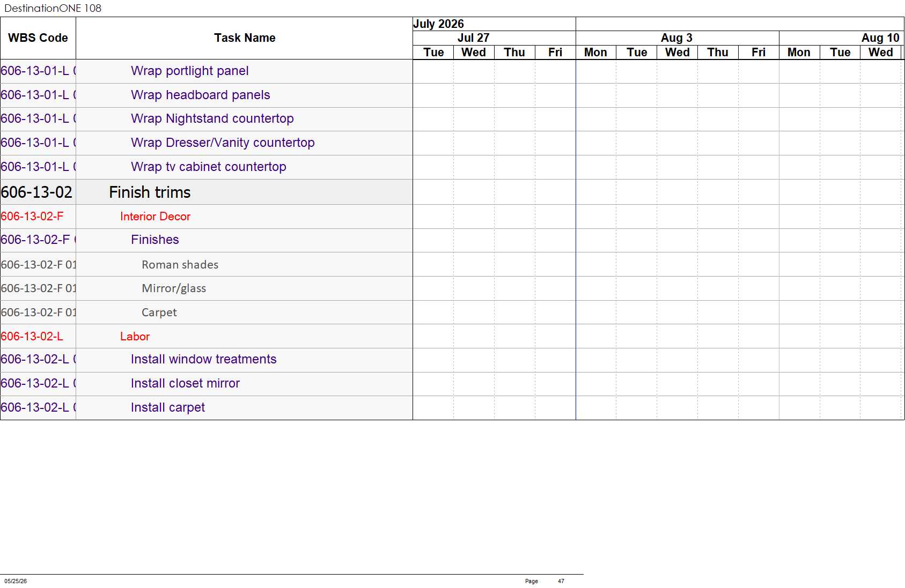
Task: Click Install window treatments task
Action: coord(203,359)
